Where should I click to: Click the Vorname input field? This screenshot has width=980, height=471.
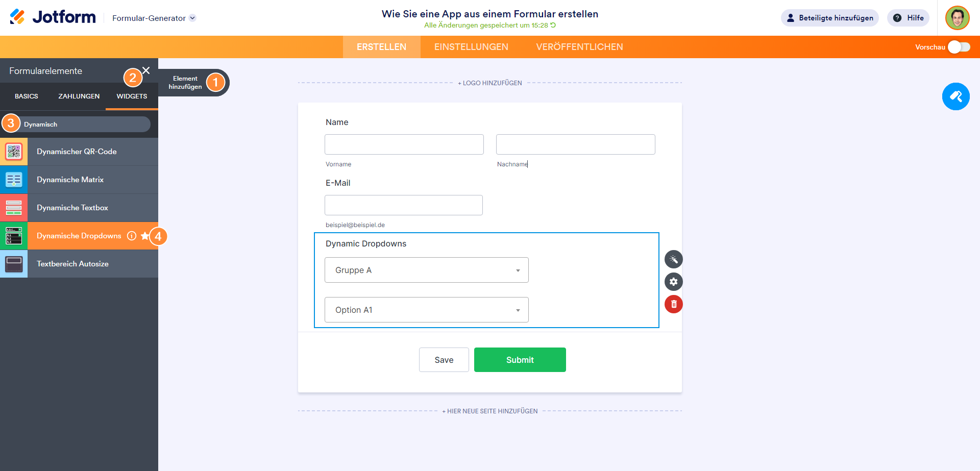(x=404, y=144)
